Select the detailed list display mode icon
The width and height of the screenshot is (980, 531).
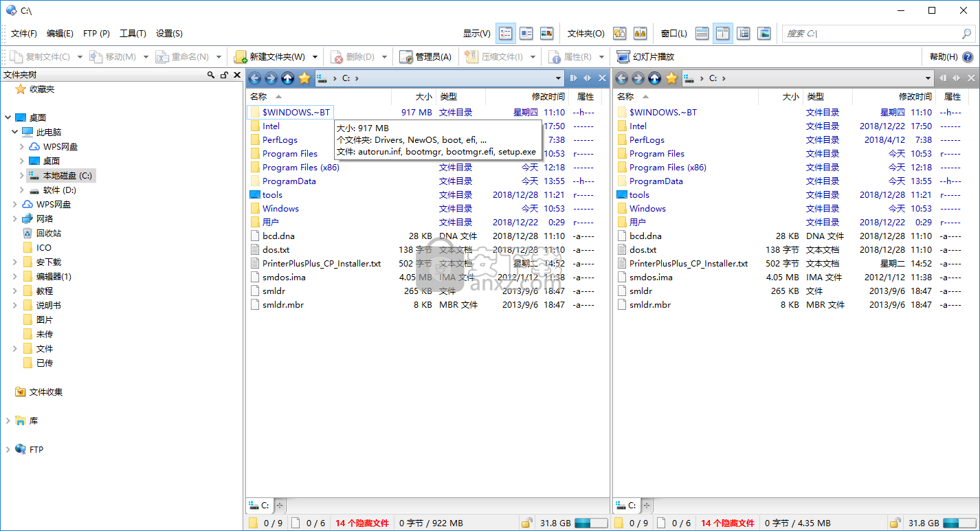click(x=506, y=33)
